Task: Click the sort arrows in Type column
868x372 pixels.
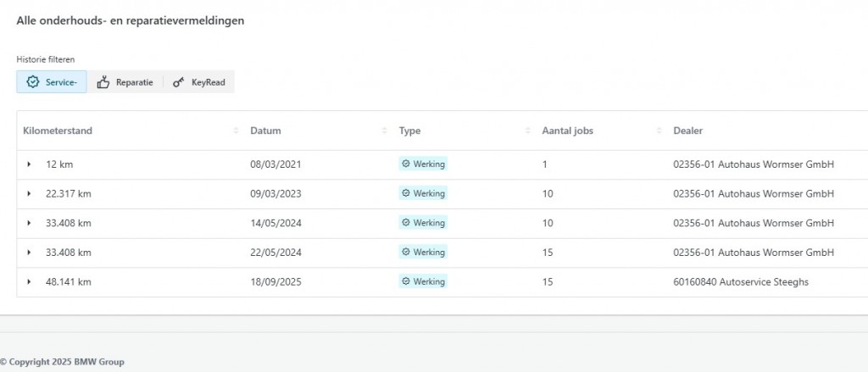Action: coord(527,130)
